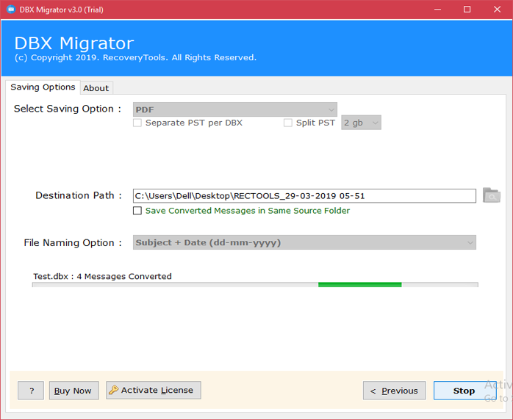The image size is (513, 420).
Task: Click into the Destination Path field
Action: tap(304, 196)
